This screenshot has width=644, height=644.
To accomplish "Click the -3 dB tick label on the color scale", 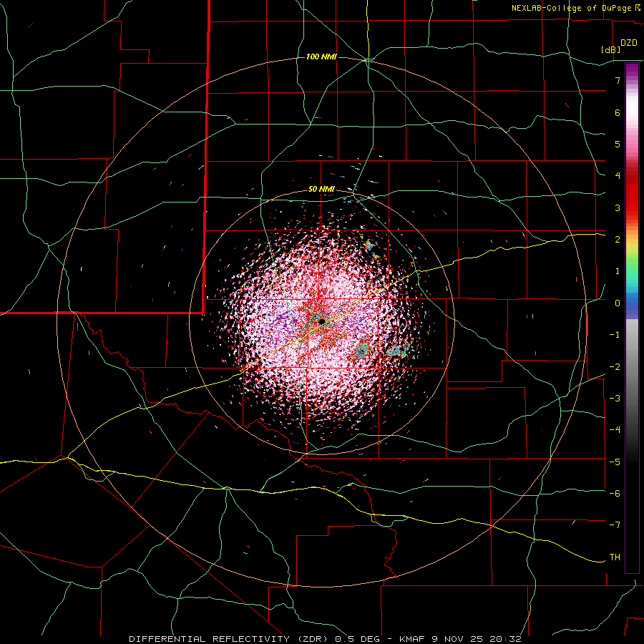I will click(615, 399).
